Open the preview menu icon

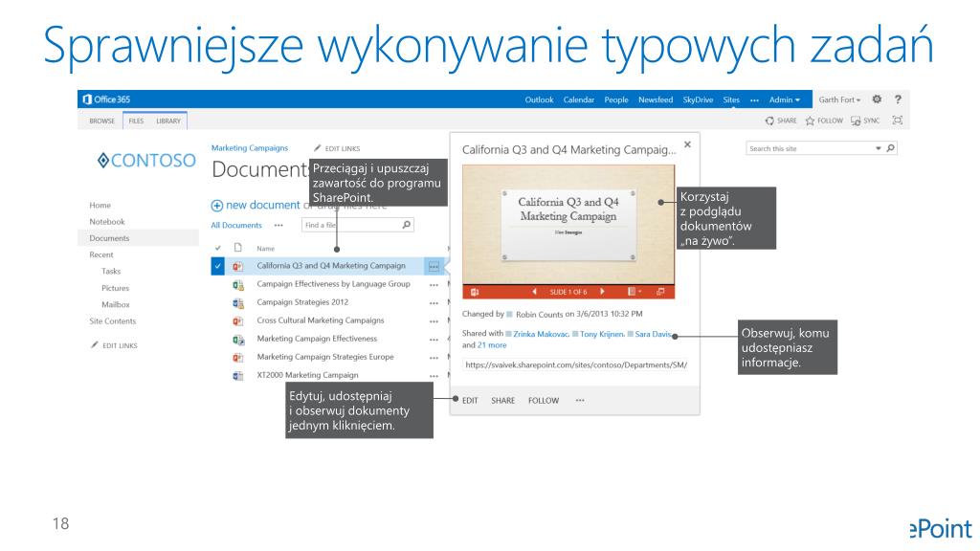click(634, 292)
